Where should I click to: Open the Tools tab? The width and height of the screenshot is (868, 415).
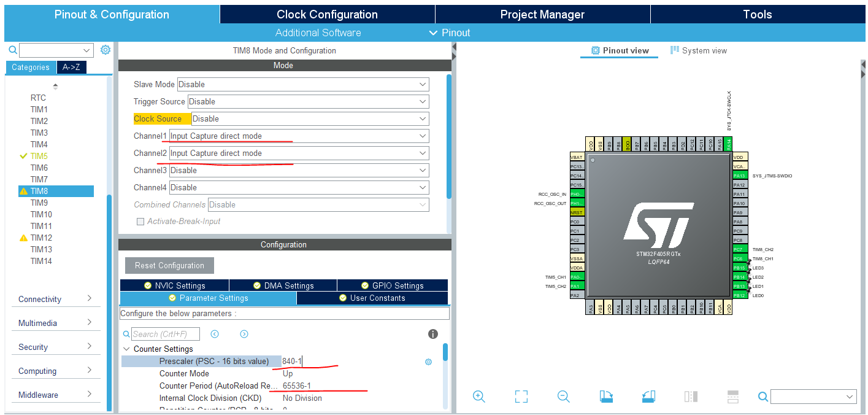pyautogui.click(x=757, y=14)
